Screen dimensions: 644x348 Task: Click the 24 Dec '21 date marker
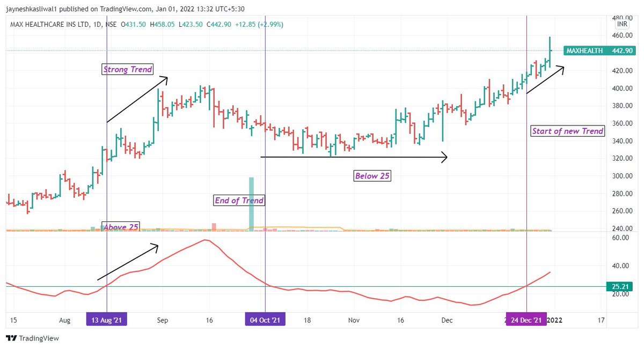527,320
